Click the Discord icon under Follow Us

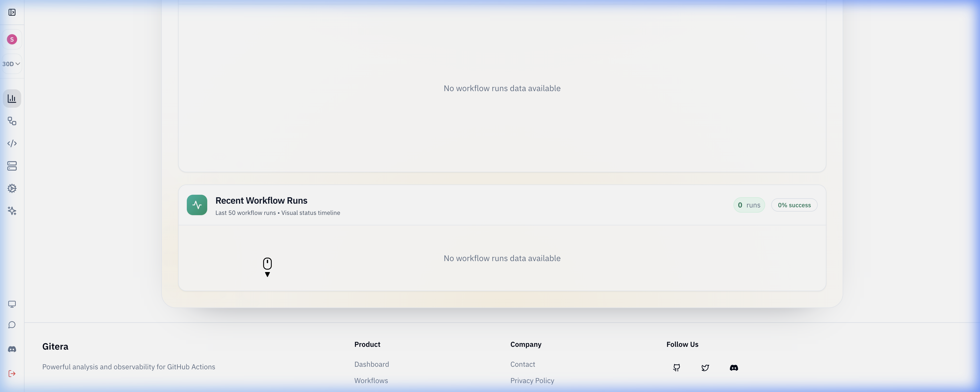734,368
